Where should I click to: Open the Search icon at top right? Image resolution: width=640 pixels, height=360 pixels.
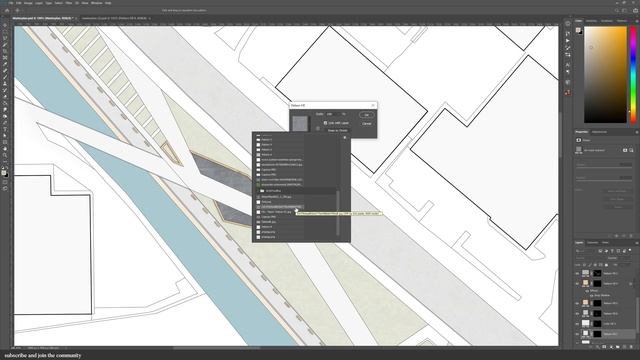(x=617, y=11)
